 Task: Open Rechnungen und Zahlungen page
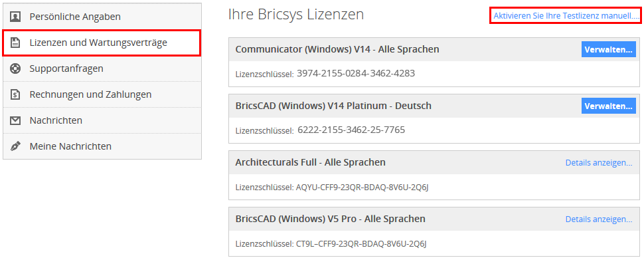point(102,94)
